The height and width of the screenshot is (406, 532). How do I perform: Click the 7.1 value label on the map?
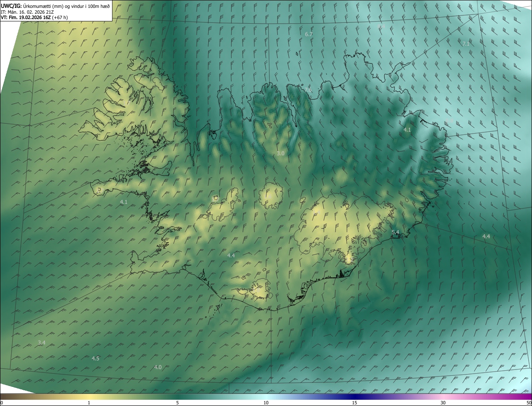point(466,44)
